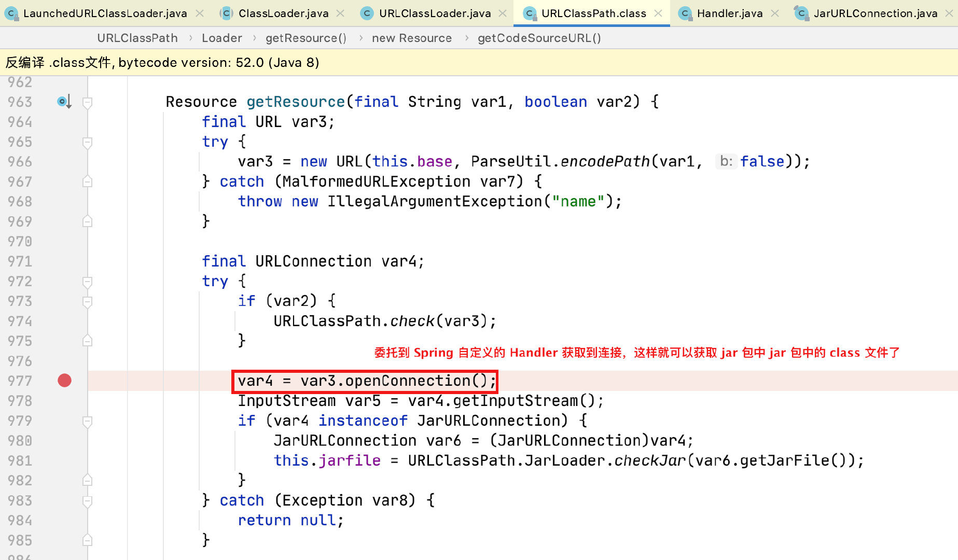The height and width of the screenshot is (560, 958).
Task: Click the "name" string literal
Action: (x=578, y=201)
